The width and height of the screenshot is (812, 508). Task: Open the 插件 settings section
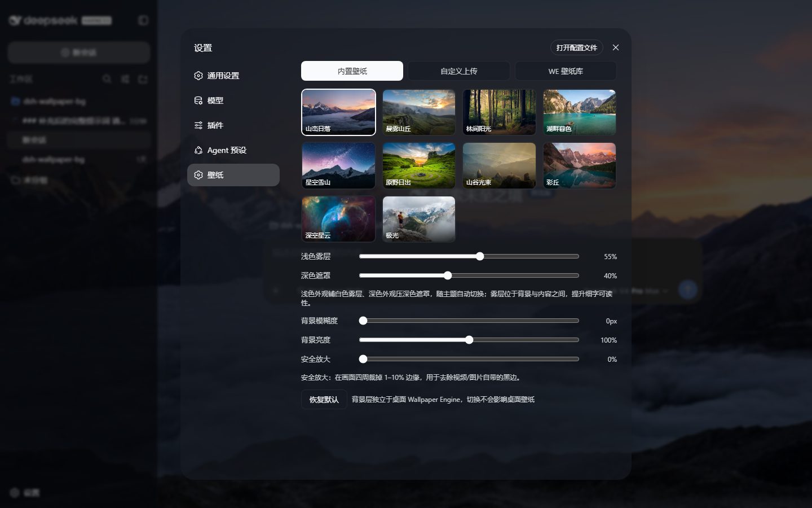coord(233,125)
